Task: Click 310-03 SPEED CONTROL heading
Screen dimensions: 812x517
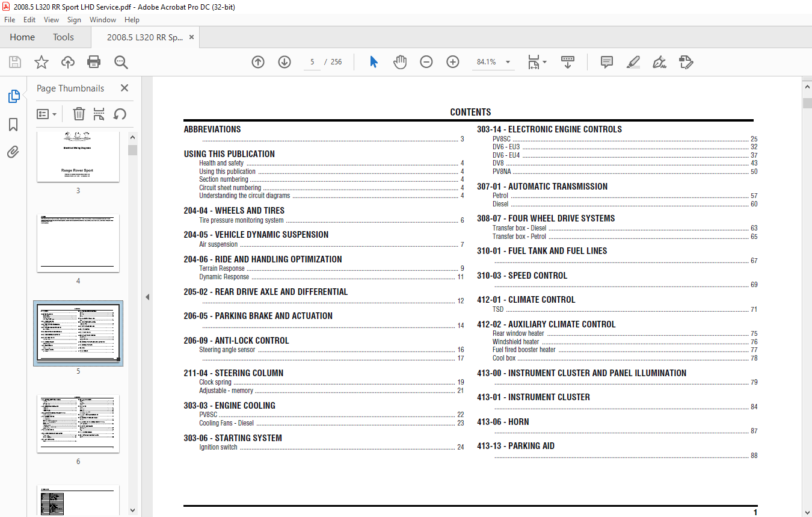Action: (522, 276)
